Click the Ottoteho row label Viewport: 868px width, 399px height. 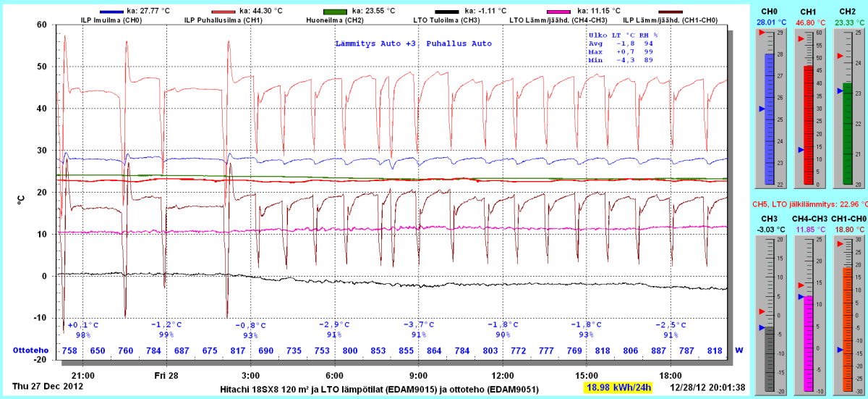[30, 350]
